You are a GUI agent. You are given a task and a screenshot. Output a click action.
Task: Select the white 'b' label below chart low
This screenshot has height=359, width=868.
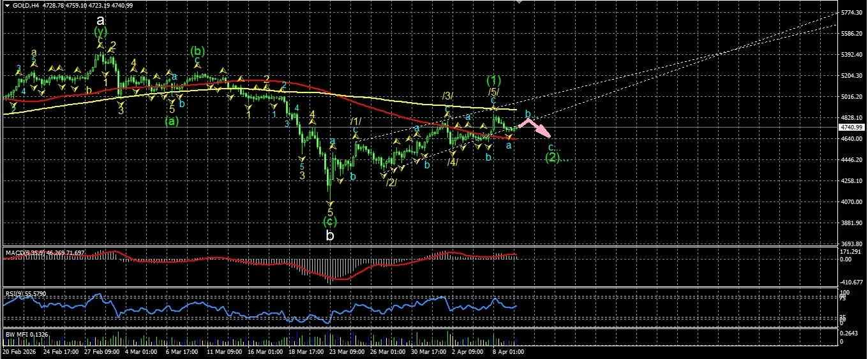[330, 235]
